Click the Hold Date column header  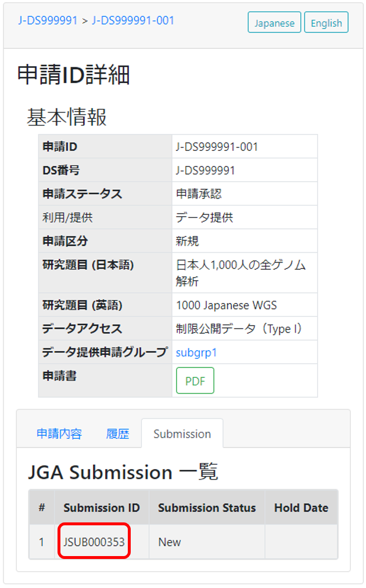click(301, 508)
